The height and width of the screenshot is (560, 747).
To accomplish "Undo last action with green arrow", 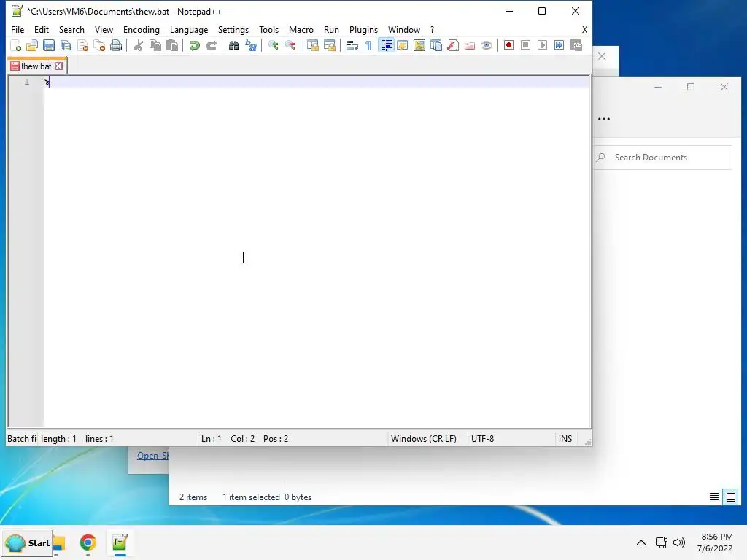I will pyautogui.click(x=194, y=45).
